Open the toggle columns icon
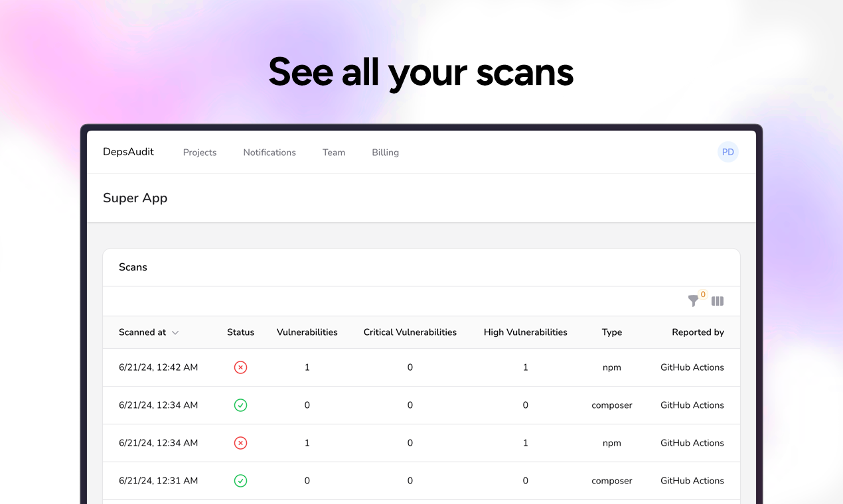 coord(718,301)
